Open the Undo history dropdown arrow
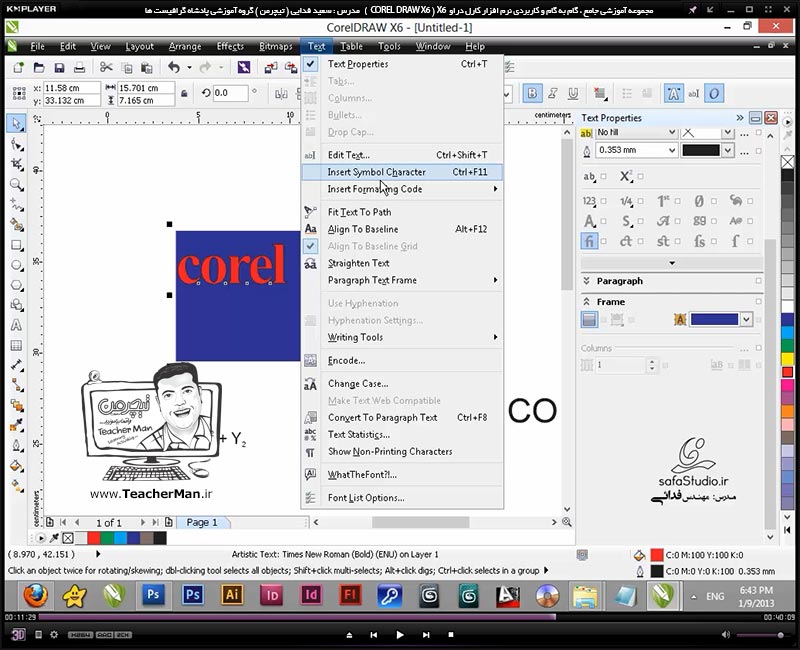 pyautogui.click(x=189, y=67)
